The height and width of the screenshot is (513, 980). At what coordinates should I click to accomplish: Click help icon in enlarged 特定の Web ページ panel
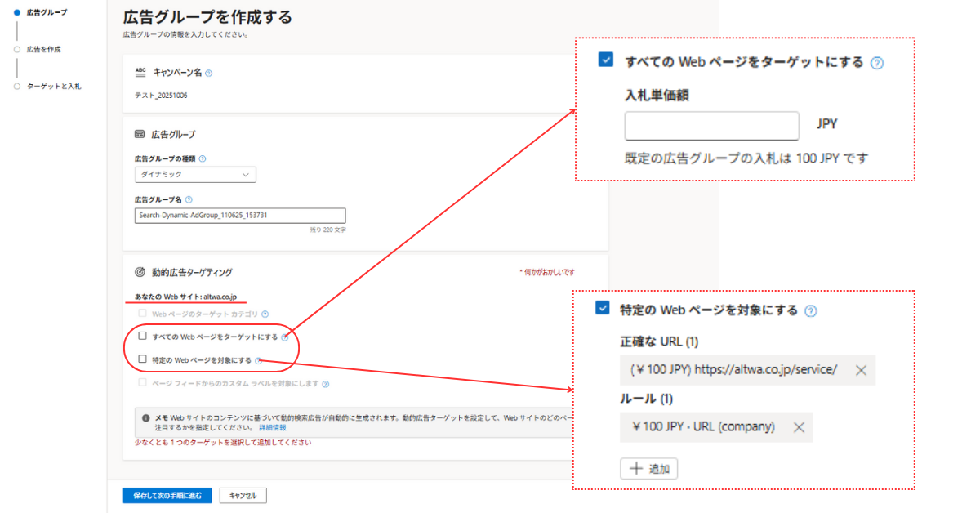coord(810,311)
